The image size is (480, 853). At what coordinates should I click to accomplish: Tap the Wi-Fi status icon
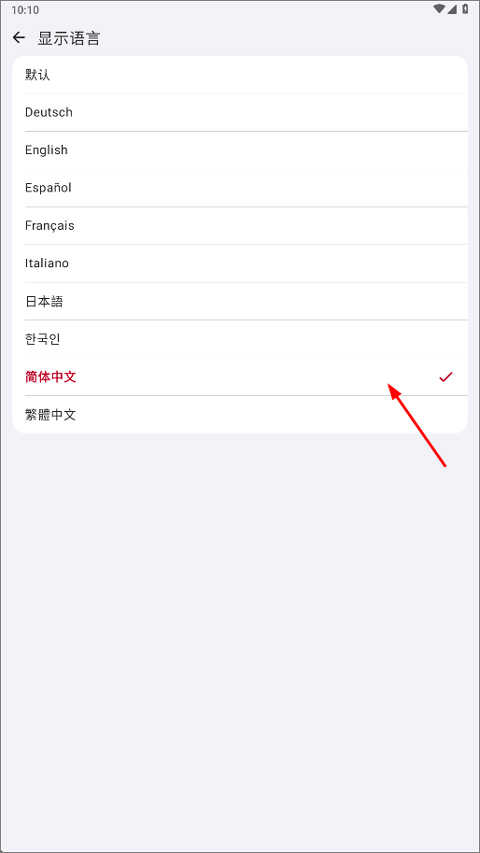[439, 9]
